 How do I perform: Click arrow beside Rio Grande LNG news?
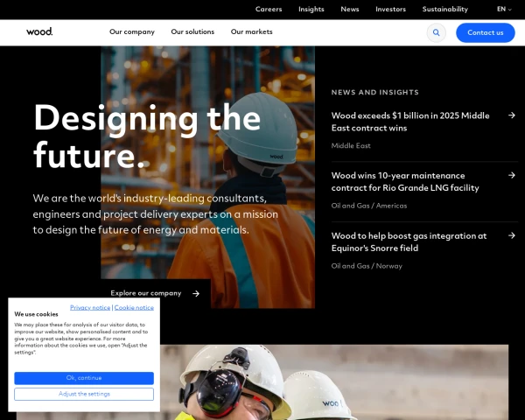pos(511,175)
